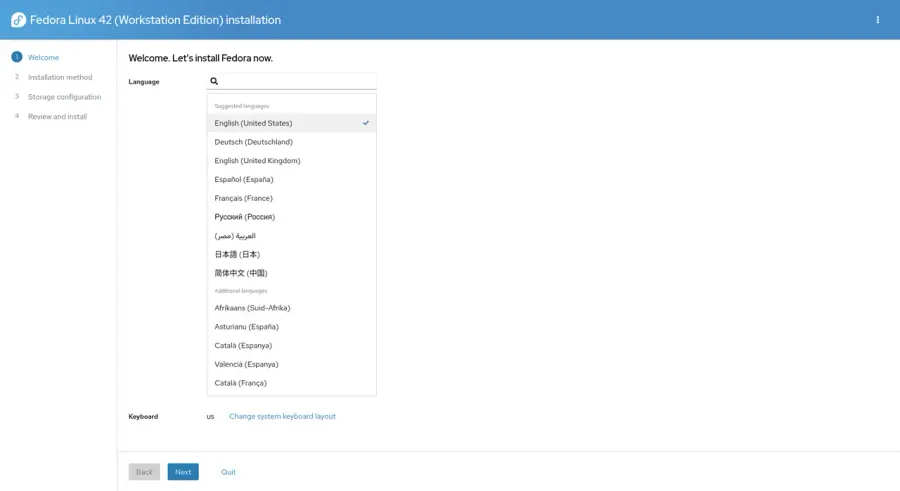Screen dimensions: 900x491
Task: Click the checkmark beside English (United States)
Action: pyautogui.click(x=366, y=123)
